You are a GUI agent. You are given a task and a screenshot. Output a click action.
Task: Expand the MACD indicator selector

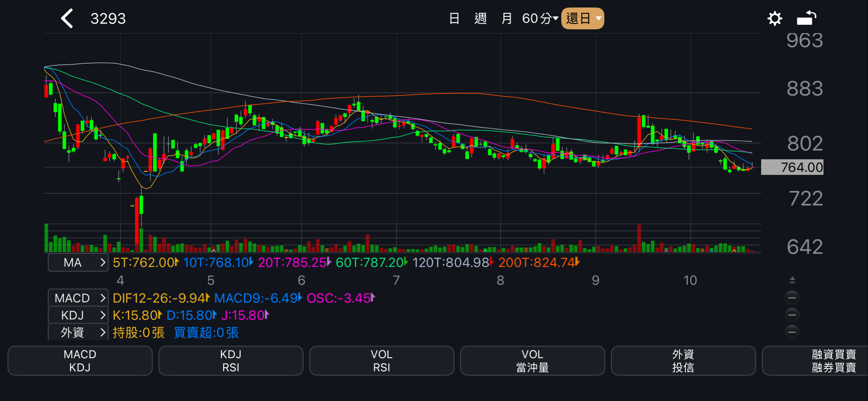[x=78, y=298]
